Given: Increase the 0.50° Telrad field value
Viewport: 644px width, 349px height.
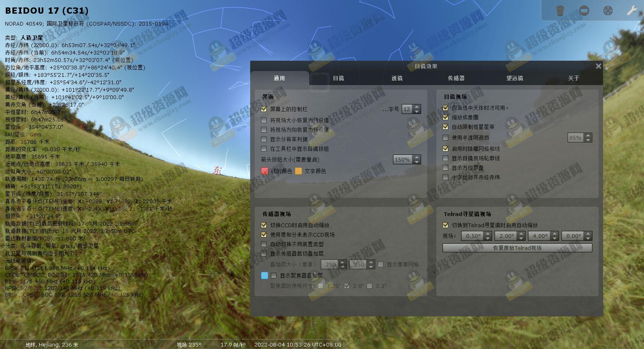Looking at the screenshot, I should 488,234.
